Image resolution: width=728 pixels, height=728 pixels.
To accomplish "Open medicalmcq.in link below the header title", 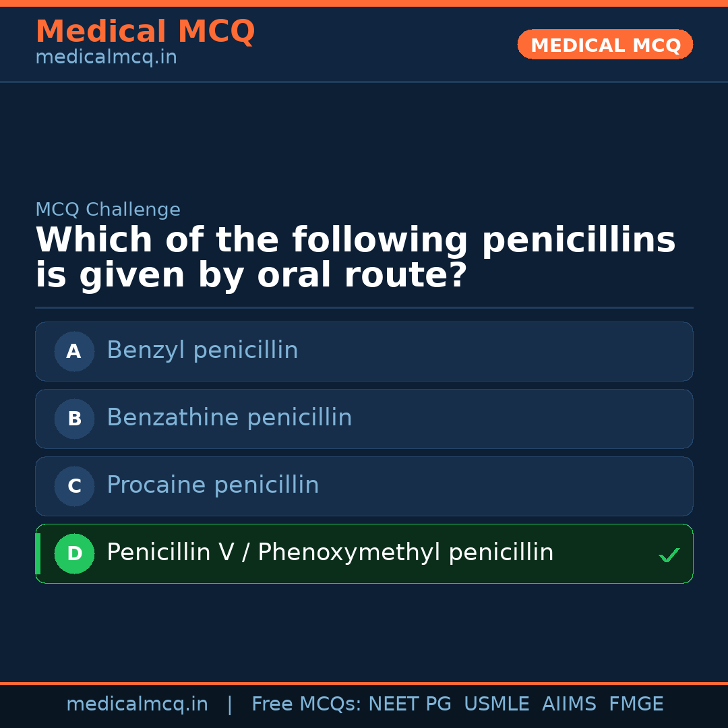I will (106, 58).
